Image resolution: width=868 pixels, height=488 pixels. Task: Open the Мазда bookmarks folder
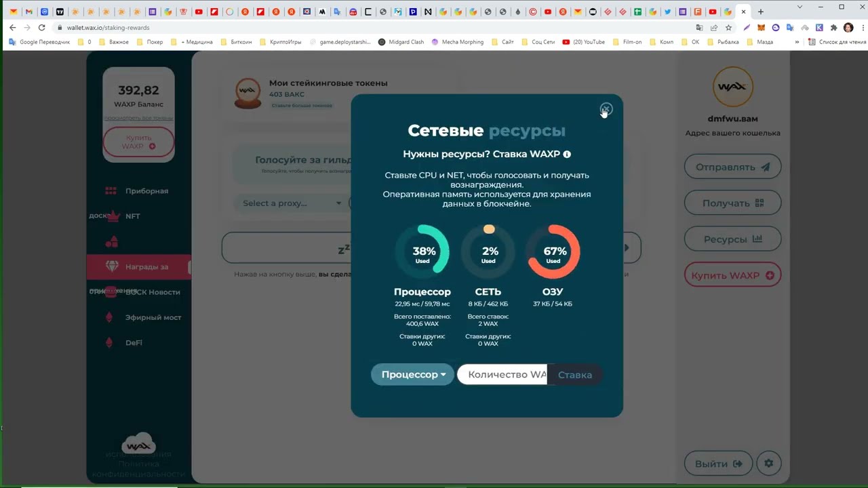pos(759,42)
